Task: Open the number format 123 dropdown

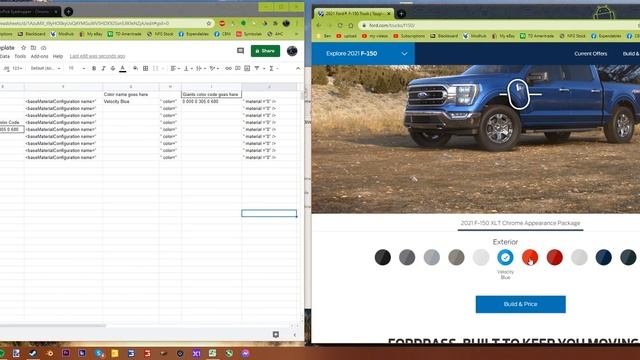Action: point(17,69)
